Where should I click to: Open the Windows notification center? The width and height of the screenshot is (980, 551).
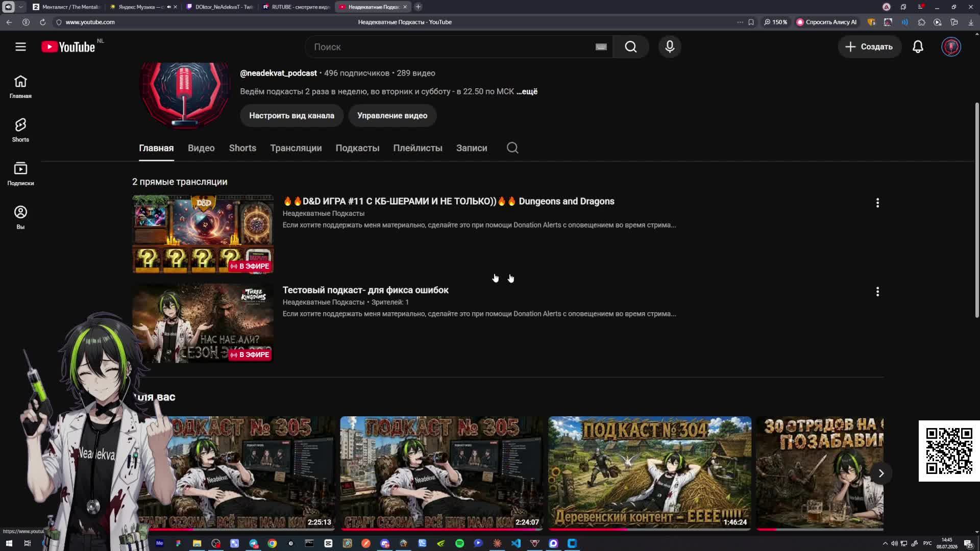click(x=968, y=543)
